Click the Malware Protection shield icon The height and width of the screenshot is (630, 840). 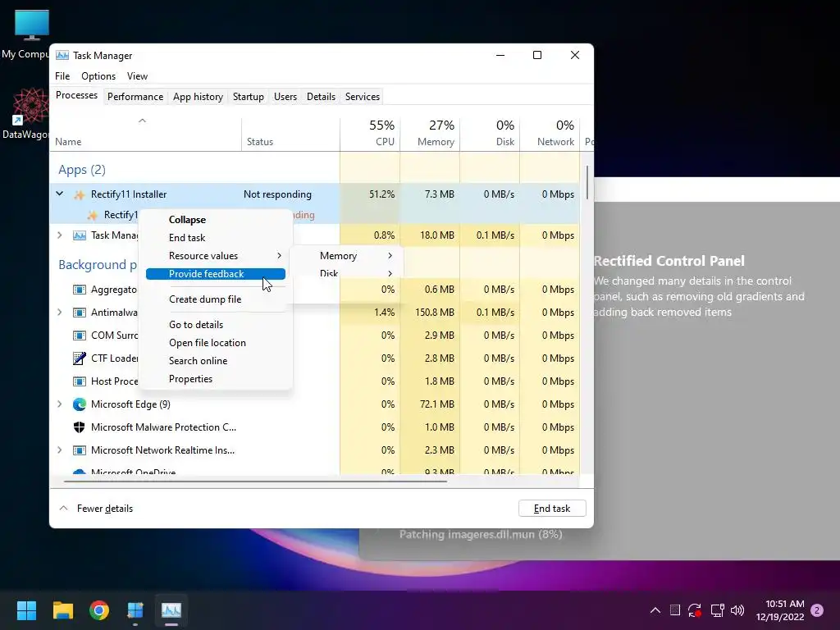(80, 427)
